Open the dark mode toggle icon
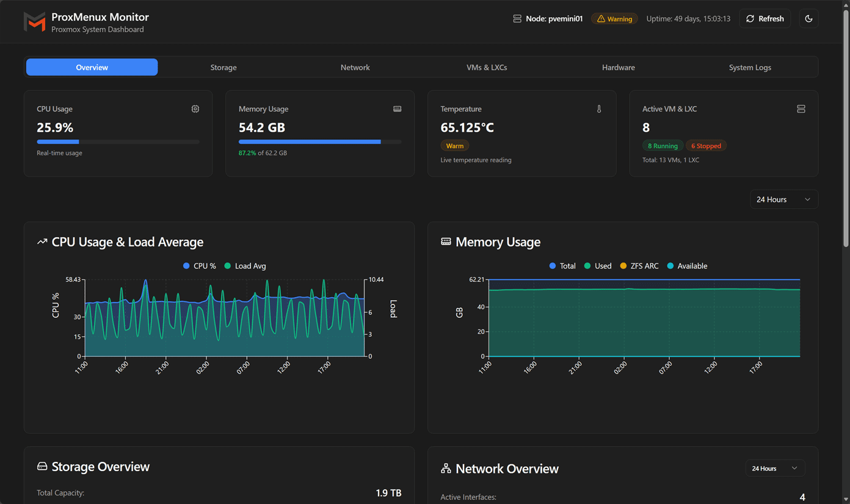 click(x=808, y=18)
